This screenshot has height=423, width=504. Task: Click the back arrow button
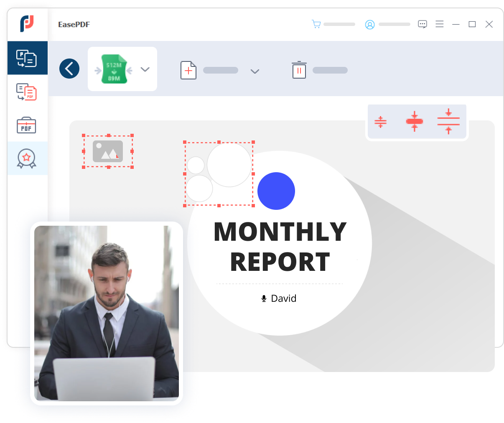pyautogui.click(x=69, y=68)
